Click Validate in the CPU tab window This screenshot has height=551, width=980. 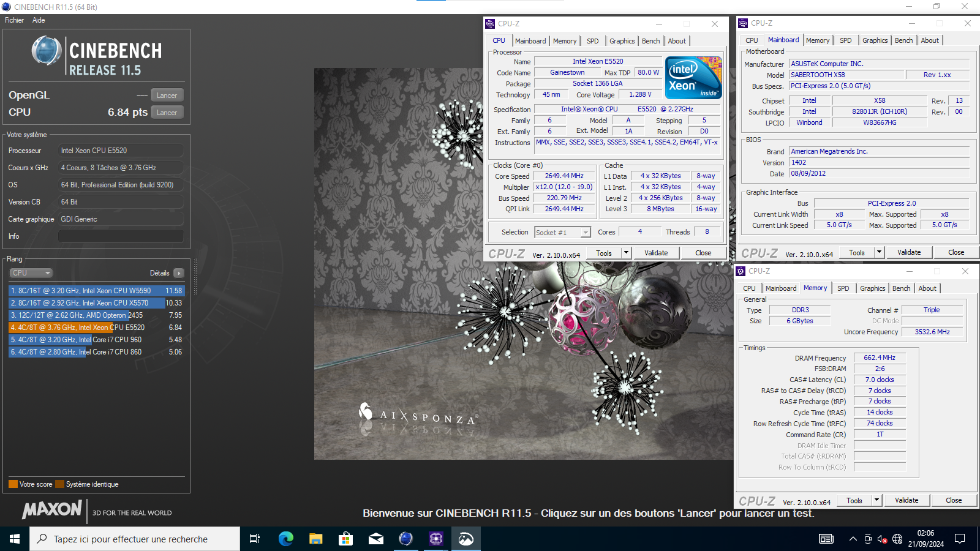tap(656, 253)
